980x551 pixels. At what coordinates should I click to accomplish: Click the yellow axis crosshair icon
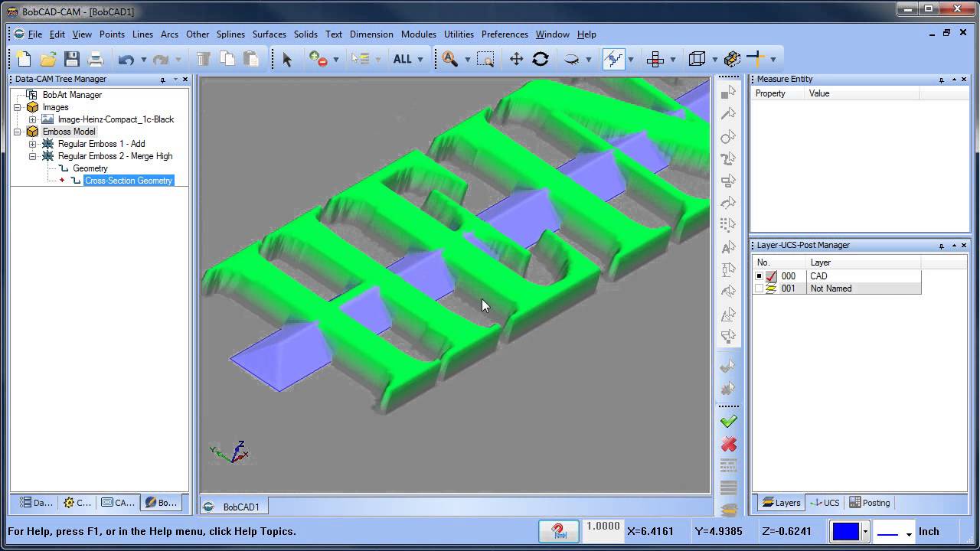tap(756, 59)
